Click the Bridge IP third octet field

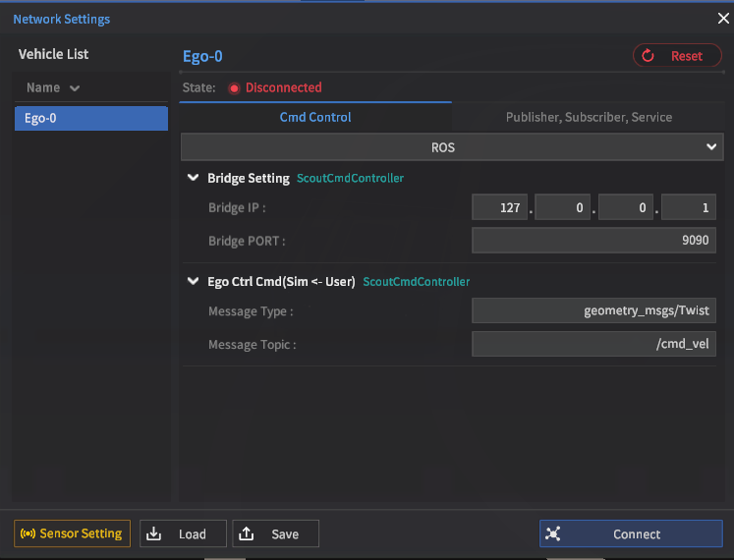[x=625, y=207]
